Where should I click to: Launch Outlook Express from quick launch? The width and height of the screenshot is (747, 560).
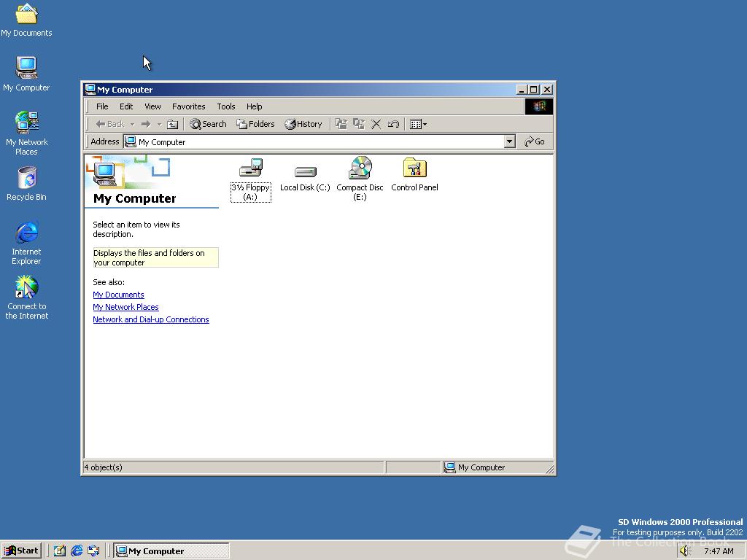(x=93, y=551)
